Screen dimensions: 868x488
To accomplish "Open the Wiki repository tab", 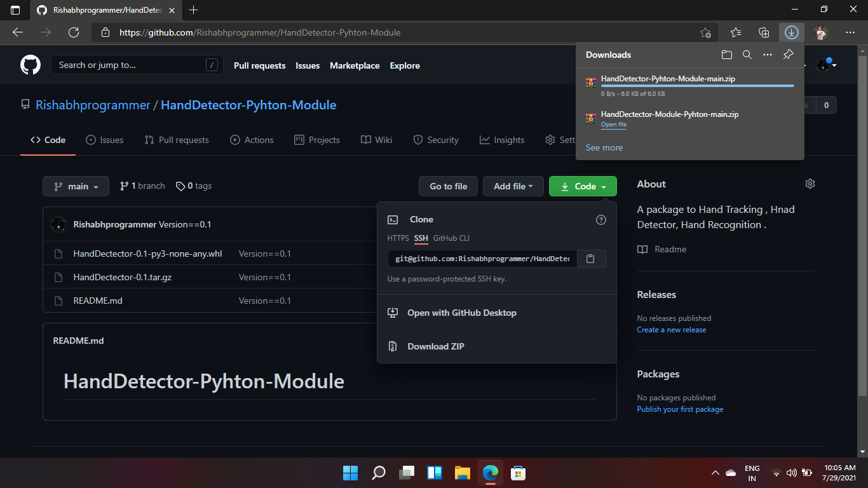I will click(x=377, y=140).
